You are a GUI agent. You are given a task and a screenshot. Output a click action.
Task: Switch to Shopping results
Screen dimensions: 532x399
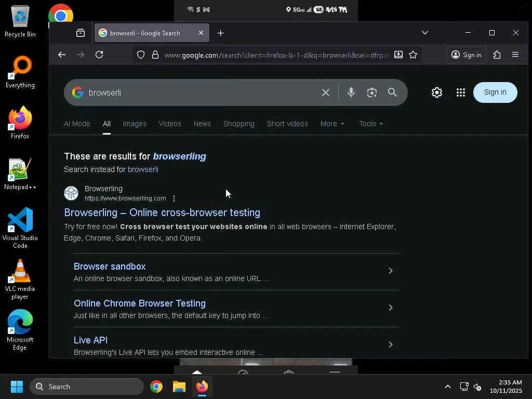[239, 124]
